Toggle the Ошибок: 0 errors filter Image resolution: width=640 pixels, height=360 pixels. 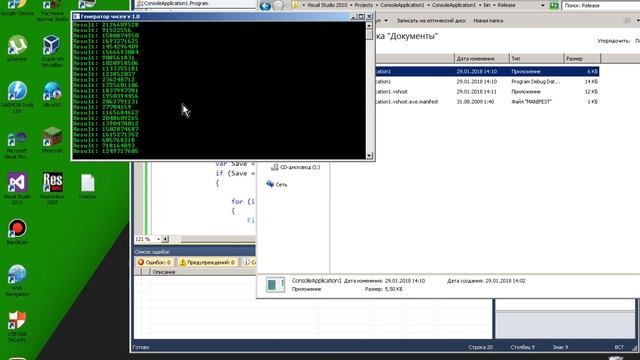[x=154, y=262]
